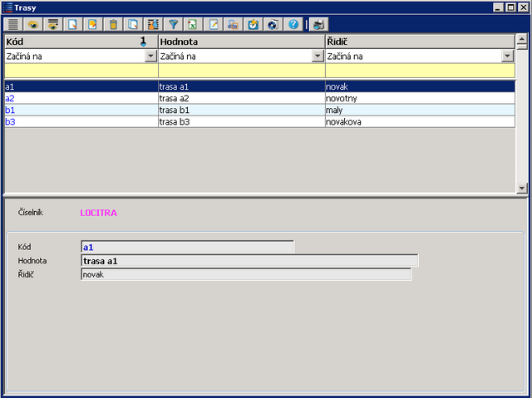Click the eye view-record toolbar icon
532x398 pixels.
pos(33,24)
